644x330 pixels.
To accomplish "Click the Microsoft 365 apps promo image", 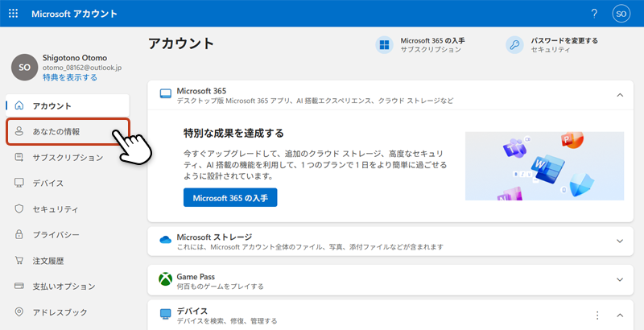I will pyautogui.click(x=544, y=166).
